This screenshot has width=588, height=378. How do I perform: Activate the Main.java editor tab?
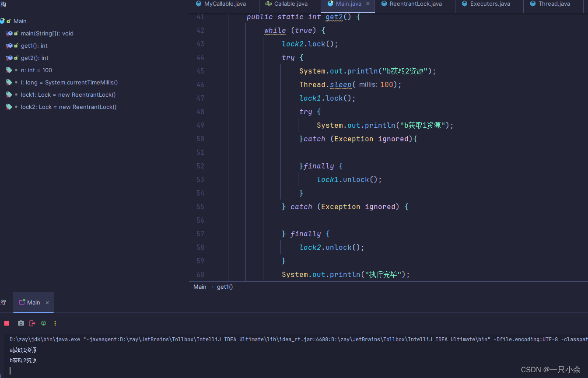coord(348,4)
